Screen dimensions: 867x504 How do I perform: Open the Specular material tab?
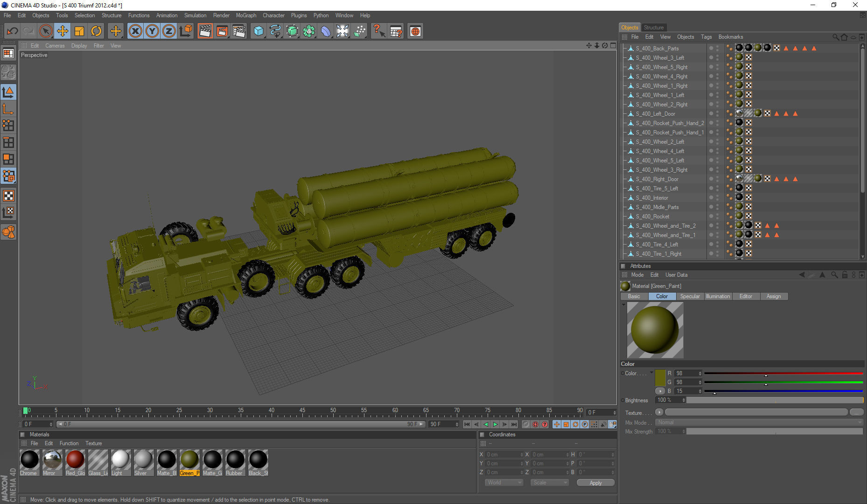point(690,296)
